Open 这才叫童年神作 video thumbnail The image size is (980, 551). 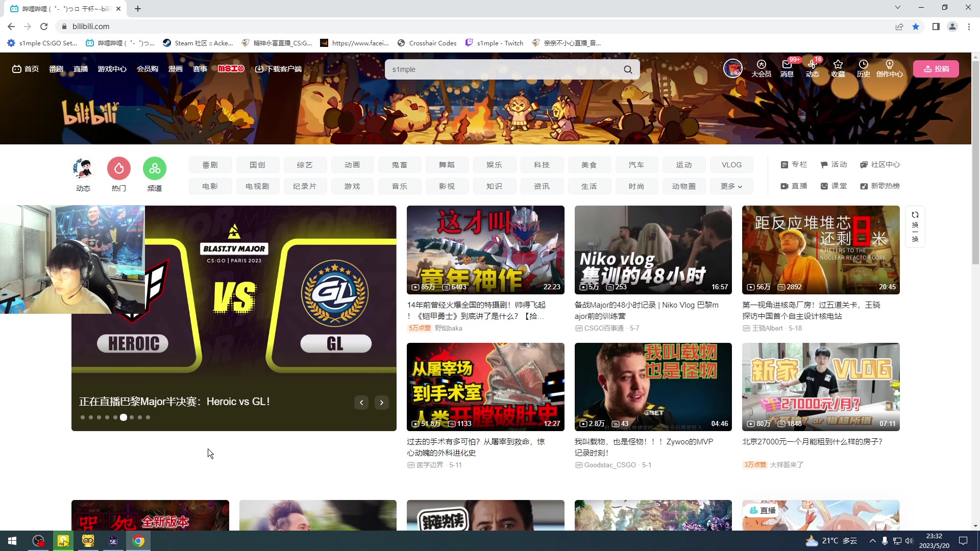485,250
